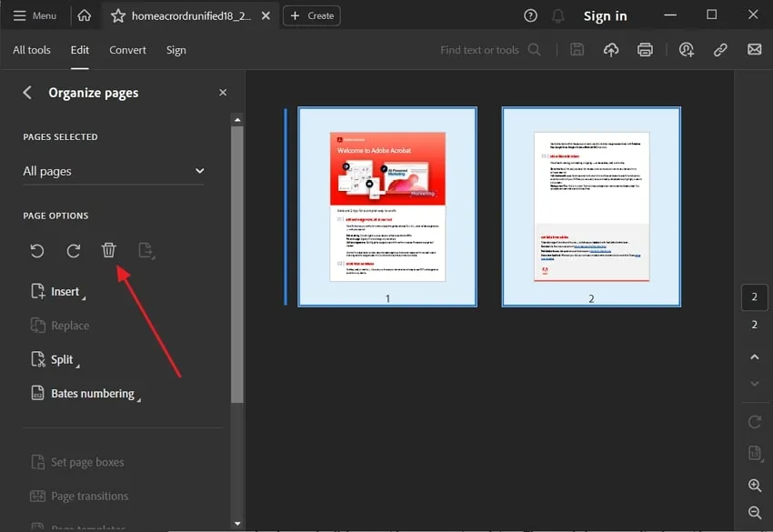The height and width of the screenshot is (532, 773).
Task: Click the Split document option
Action: 56,359
